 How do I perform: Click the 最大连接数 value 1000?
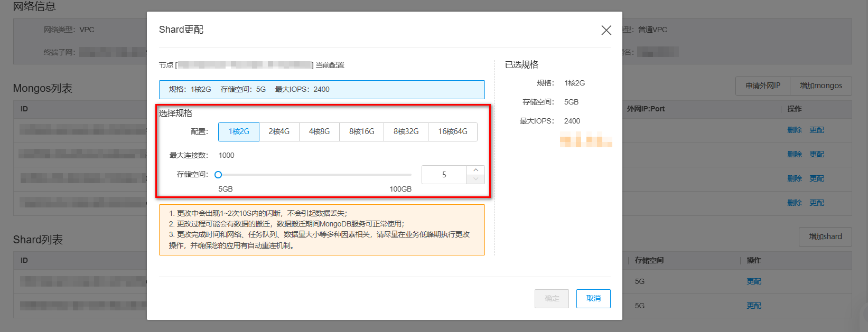(x=226, y=155)
